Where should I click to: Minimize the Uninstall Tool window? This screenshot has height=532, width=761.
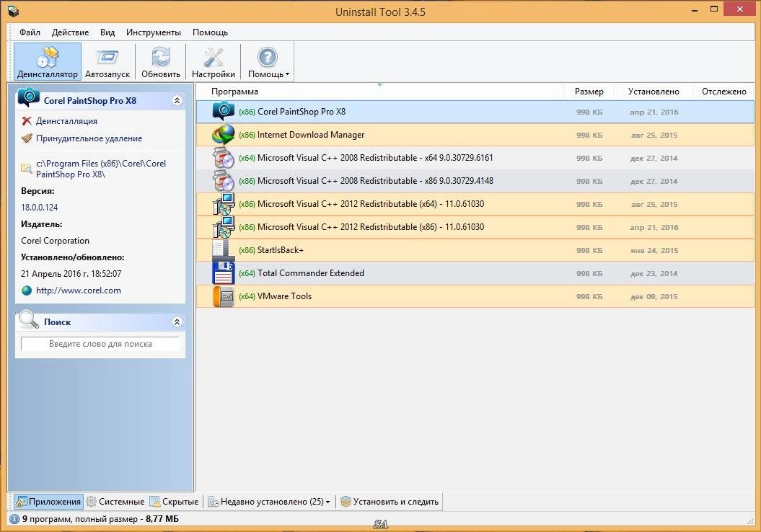(x=695, y=9)
